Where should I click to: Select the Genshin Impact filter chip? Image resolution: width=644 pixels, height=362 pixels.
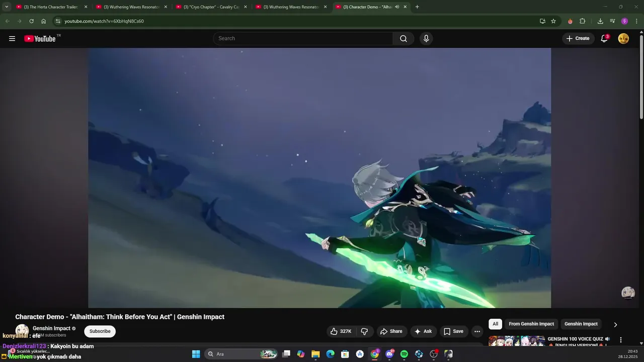[x=581, y=324]
